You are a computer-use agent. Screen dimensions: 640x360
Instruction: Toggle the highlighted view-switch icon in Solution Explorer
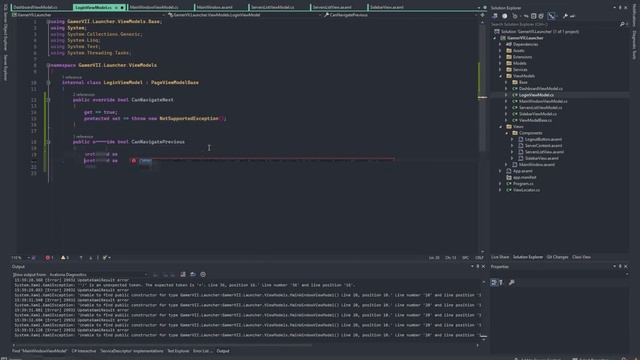coord(551,16)
